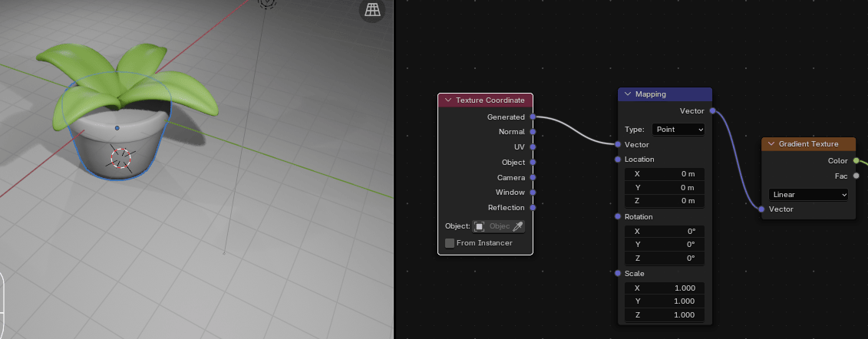
Task: Collapse the Gradient Texture node
Action: click(x=771, y=144)
